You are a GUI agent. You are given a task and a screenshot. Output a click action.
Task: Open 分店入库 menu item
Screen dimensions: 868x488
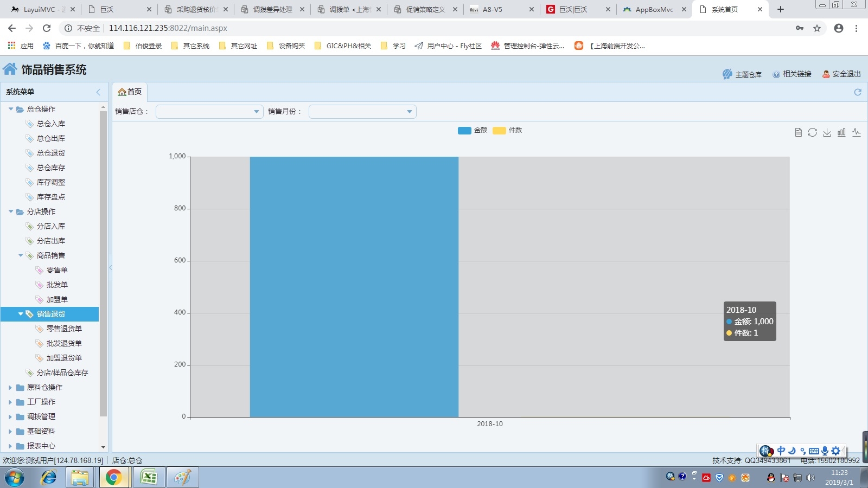coord(51,226)
